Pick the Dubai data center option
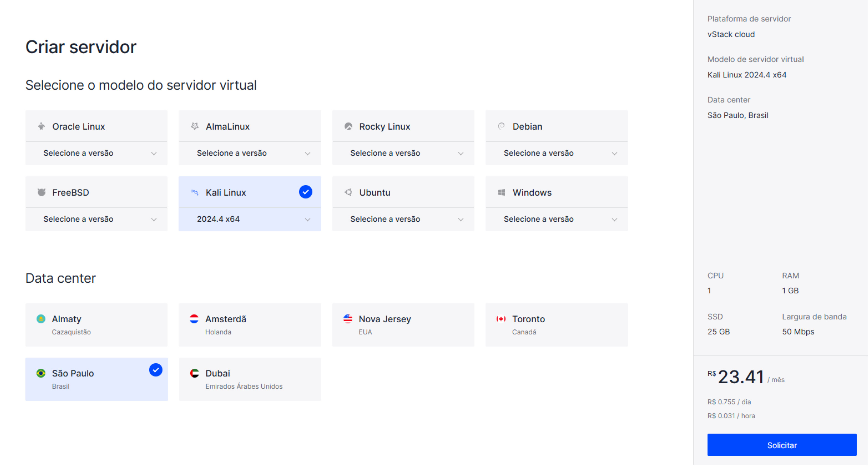 [x=250, y=379]
